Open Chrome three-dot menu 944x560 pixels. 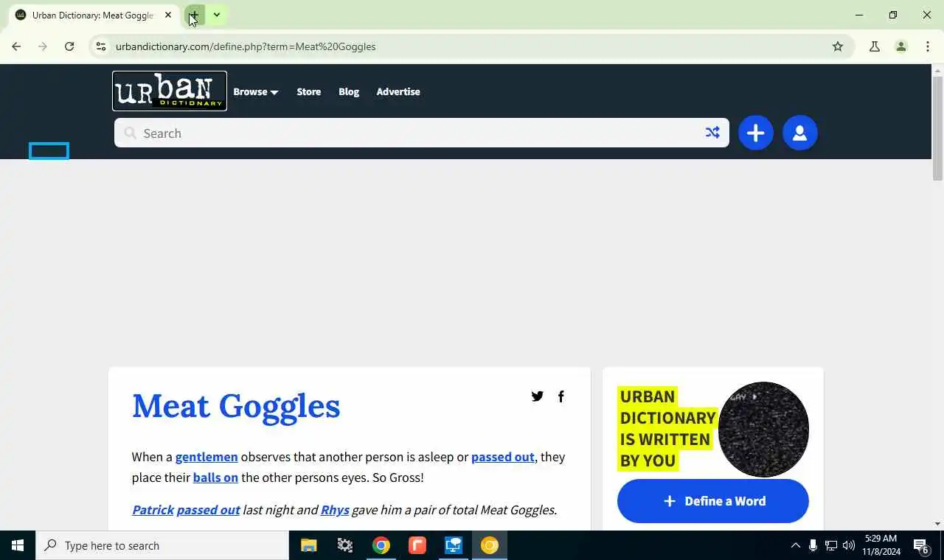coord(928,46)
